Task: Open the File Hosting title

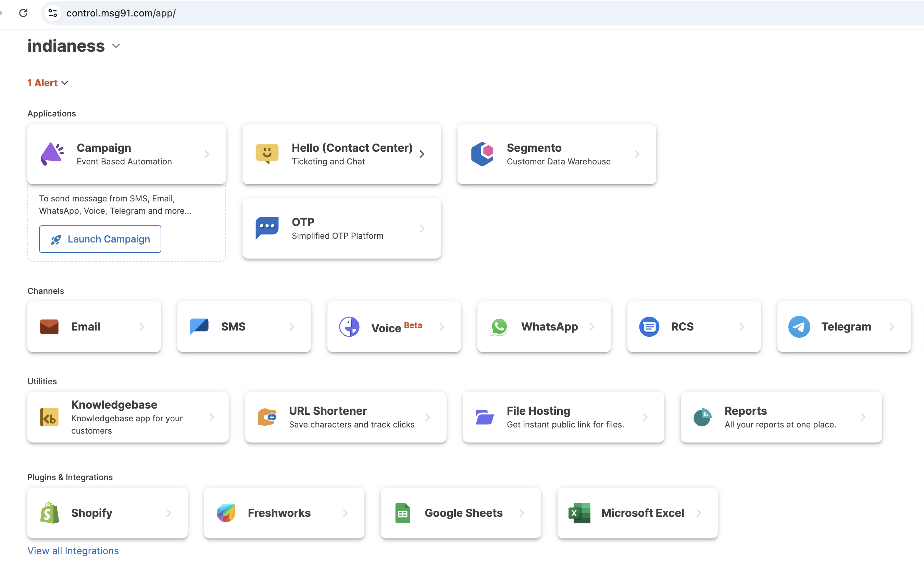Action: (538, 410)
